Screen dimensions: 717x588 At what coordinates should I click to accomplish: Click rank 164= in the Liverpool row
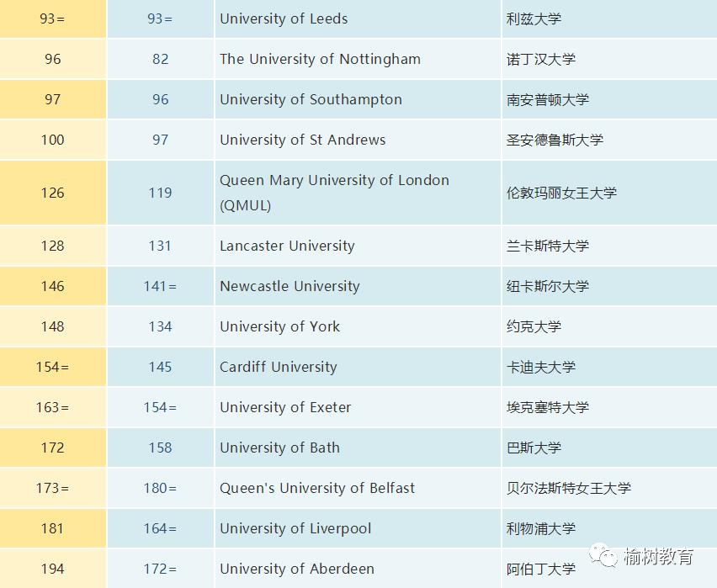(x=160, y=528)
